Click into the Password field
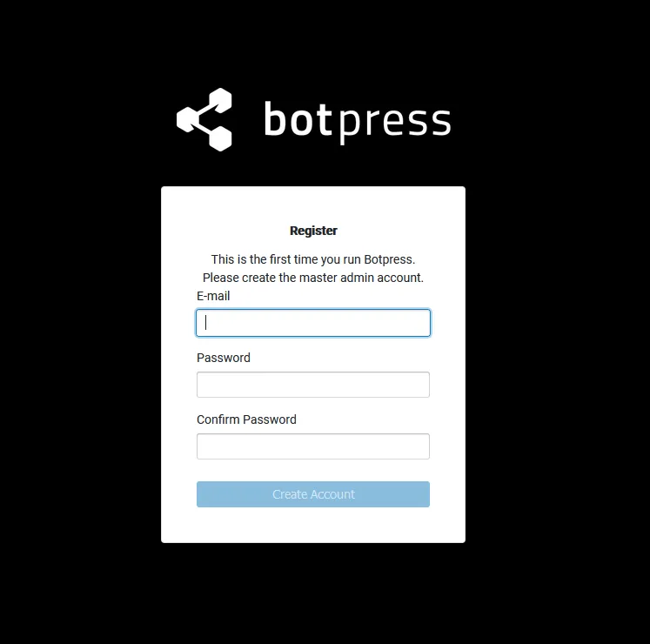 click(313, 385)
